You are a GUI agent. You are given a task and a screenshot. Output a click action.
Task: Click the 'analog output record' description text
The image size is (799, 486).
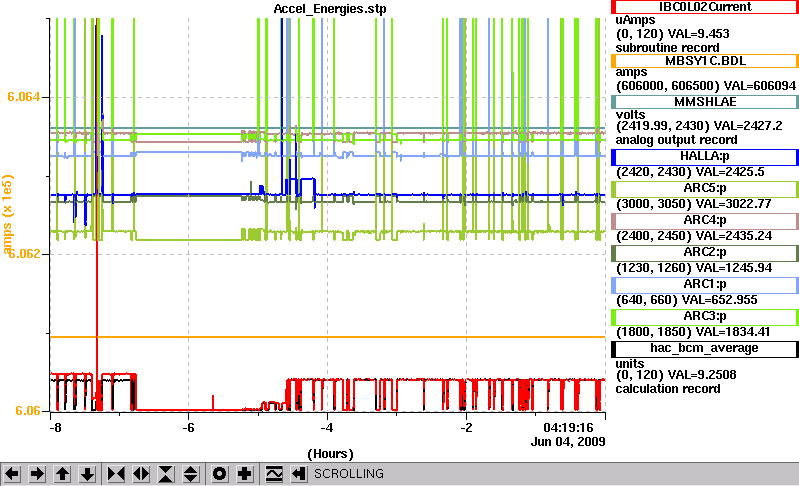click(676, 140)
